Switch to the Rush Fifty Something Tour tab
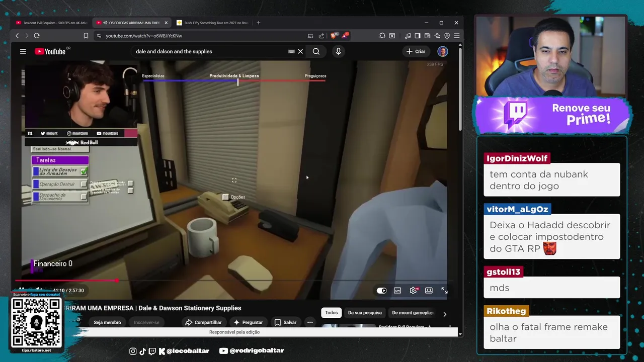The image size is (644, 362). pyautogui.click(x=212, y=23)
